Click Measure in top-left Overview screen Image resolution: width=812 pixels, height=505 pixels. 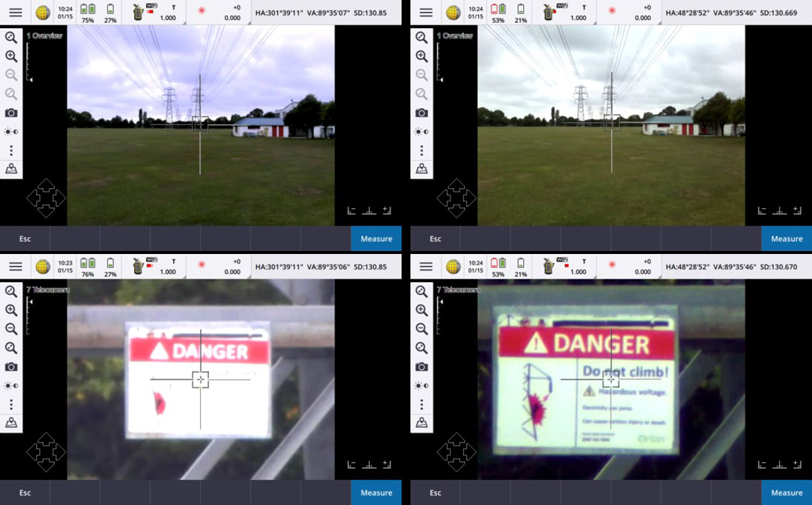pyautogui.click(x=376, y=238)
